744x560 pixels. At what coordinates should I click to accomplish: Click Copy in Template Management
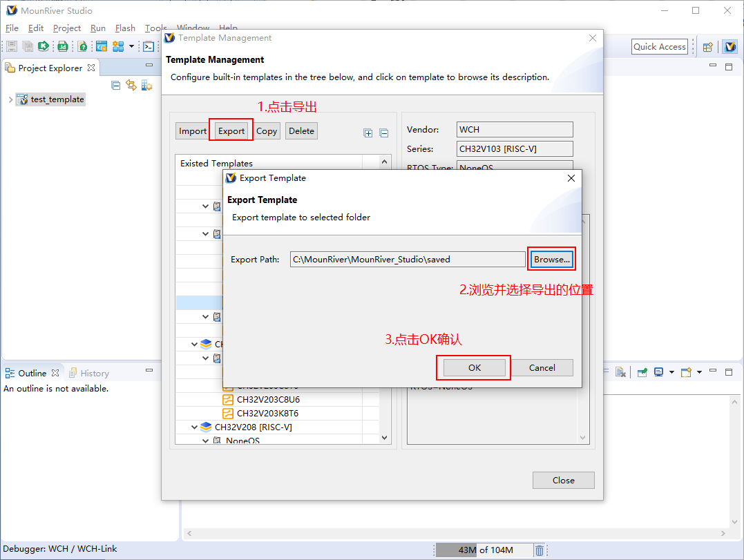pos(267,131)
